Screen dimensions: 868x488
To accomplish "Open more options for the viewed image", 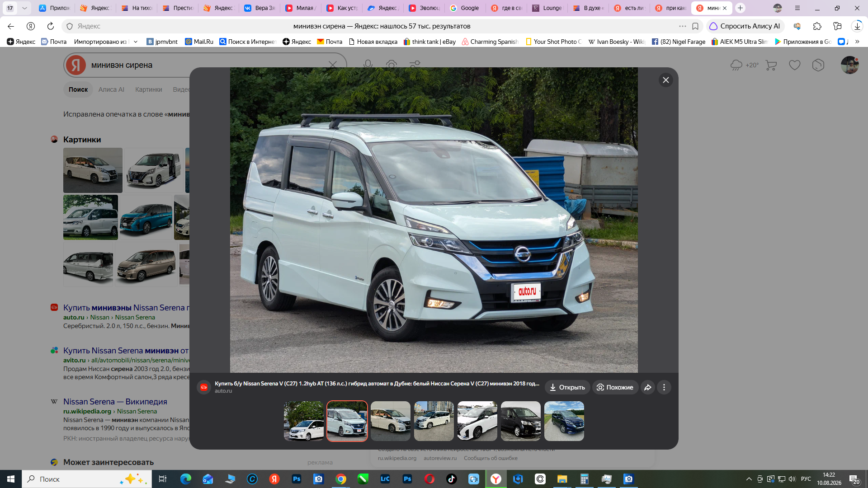I will coord(664,387).
